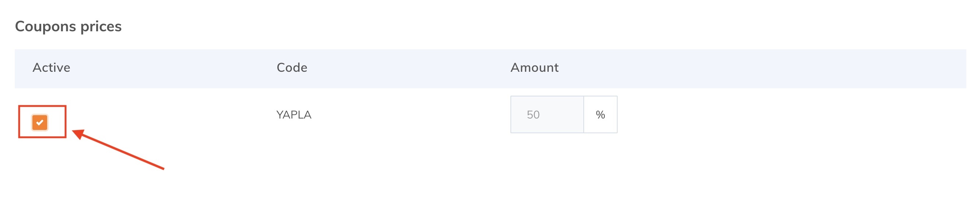Click the word "prices" in the heading
The height and width of the screenshot is (219, 980).
point(101,26)
